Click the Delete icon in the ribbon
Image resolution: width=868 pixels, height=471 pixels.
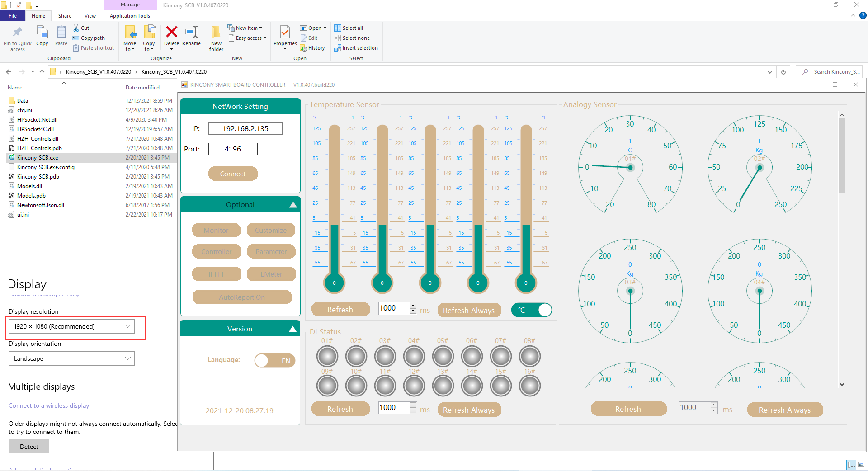coord(171,33)
